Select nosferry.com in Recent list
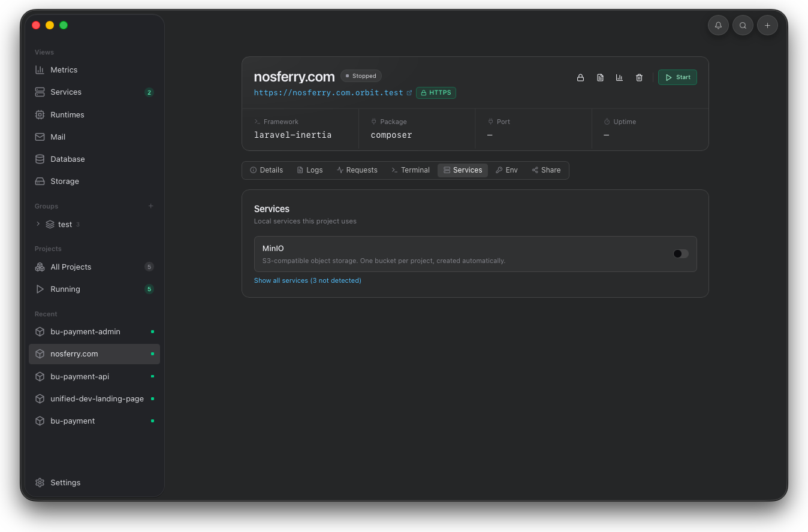The width and height of the screenshot is (808, 532). click(94, 354)
